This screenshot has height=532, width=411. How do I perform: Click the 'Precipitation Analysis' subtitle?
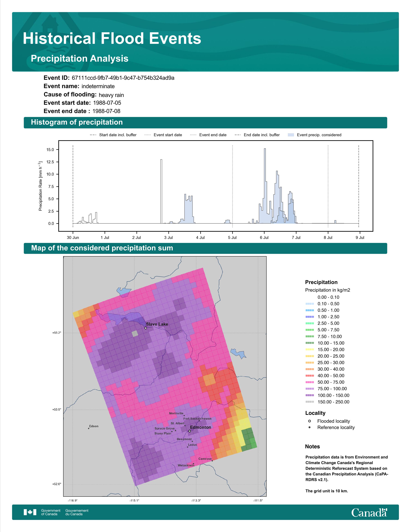[x=80, y=59]
